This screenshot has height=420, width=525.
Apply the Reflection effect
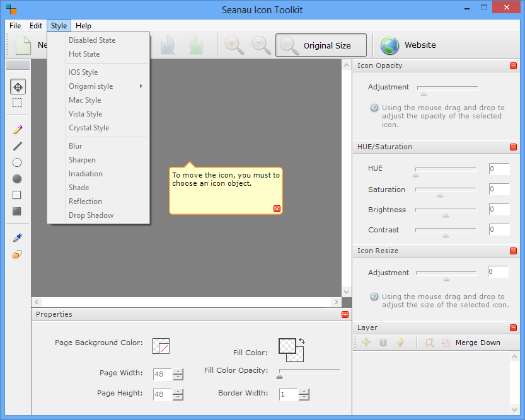pyautogui.click(x=98, y=201)
